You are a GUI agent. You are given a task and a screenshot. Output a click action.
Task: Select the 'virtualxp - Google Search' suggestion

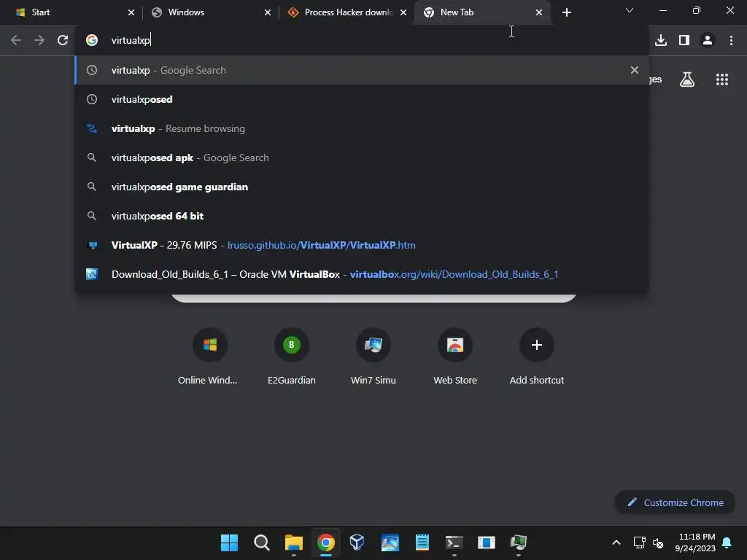pyautogui.click(x=361, y=70)
